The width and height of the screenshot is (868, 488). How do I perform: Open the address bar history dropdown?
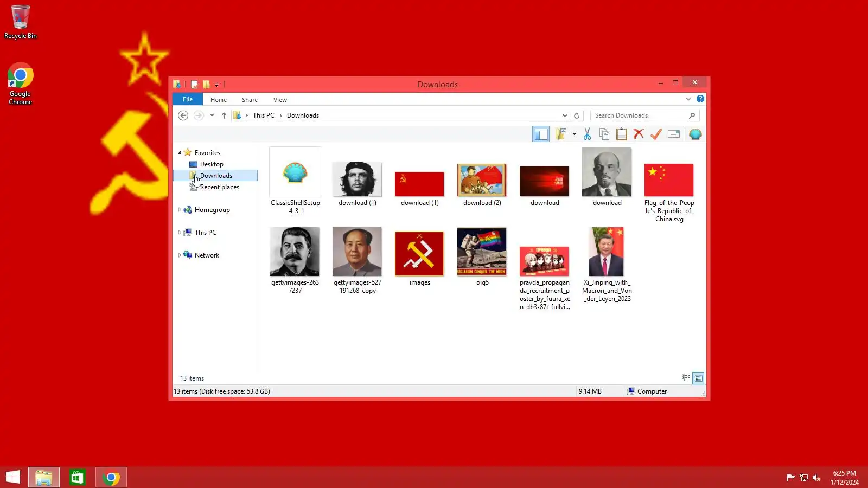point(565,115)
